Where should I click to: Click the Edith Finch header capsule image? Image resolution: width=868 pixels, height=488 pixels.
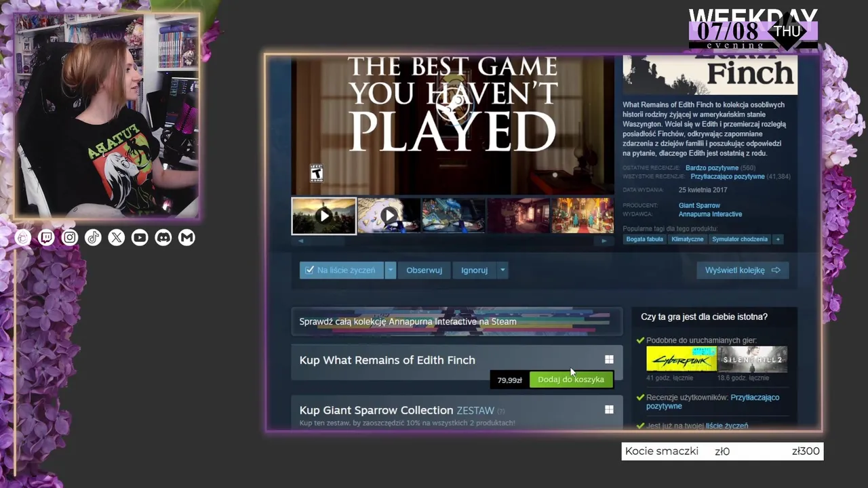710,75
